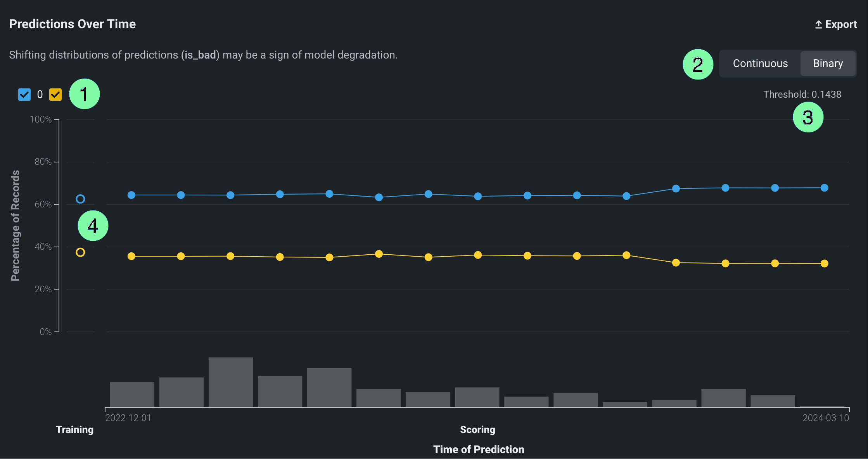Click the last blue data point
This screenshot has height=459, width=868.
point(825,188)
